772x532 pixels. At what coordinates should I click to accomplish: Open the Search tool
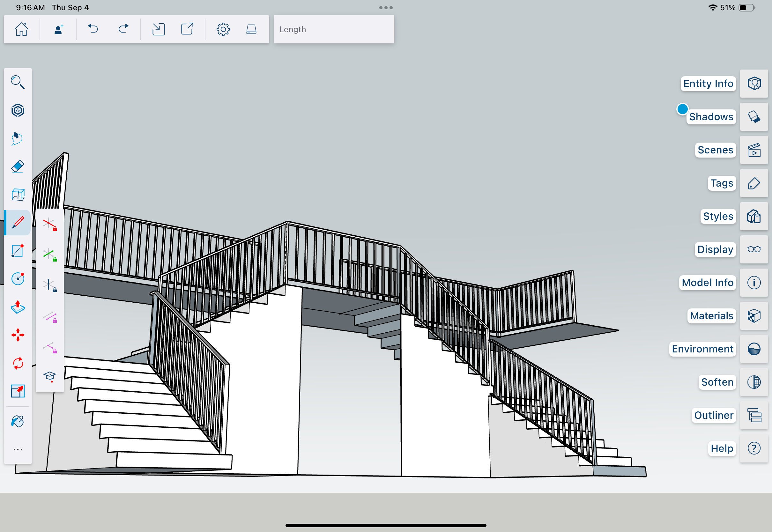pyautogui.click(x=18, y=82)
